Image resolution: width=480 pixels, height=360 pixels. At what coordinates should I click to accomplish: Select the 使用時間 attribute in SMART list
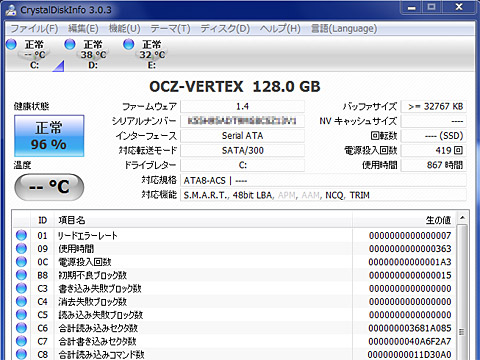click(x=235, y=249)
